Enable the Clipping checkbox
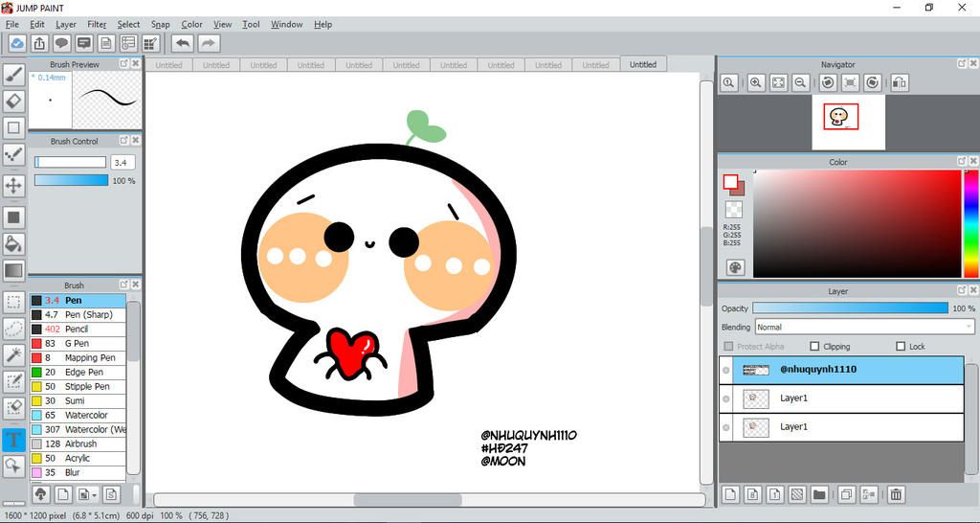The height and width of the screenshot is (523, 980). 814,346
